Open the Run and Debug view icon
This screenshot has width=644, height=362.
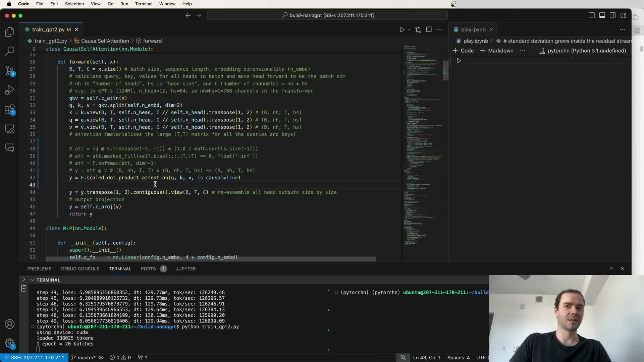(10, 90)
